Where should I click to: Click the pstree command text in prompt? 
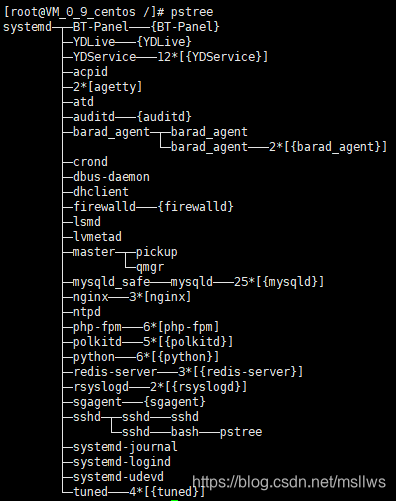(x=192, y=12)
